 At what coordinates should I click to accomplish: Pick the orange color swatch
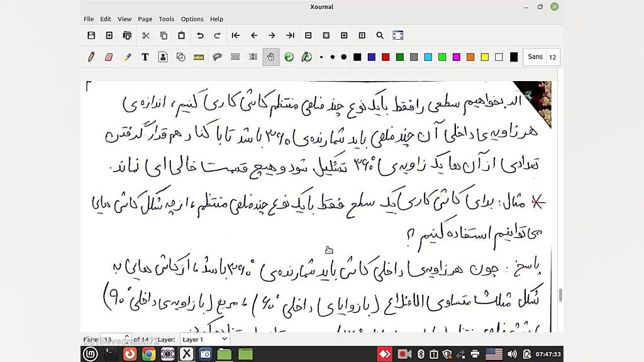tap(470, 57)
